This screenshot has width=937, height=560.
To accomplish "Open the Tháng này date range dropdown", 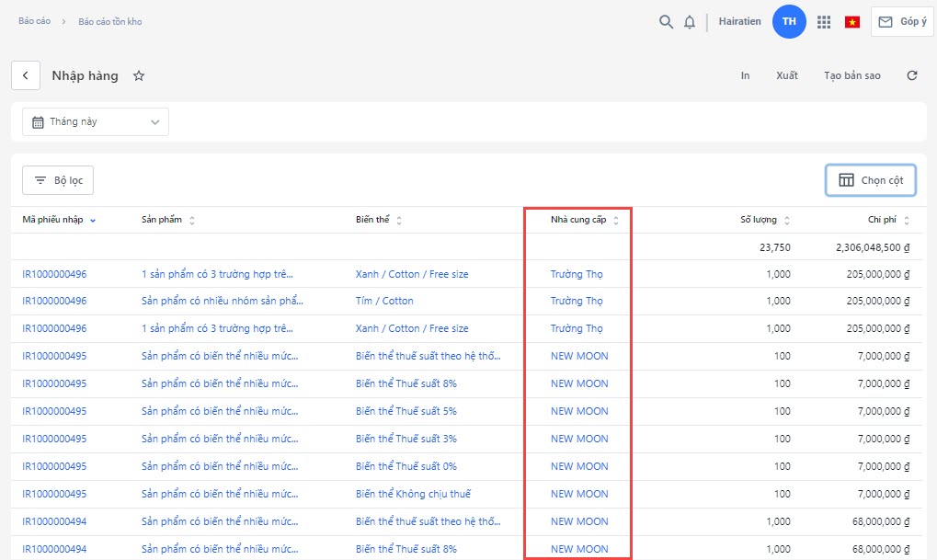I will click(96, 121).
